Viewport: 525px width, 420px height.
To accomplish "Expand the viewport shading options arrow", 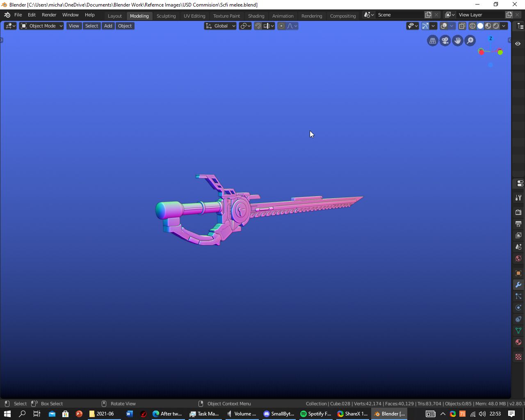I will point(504,26).
